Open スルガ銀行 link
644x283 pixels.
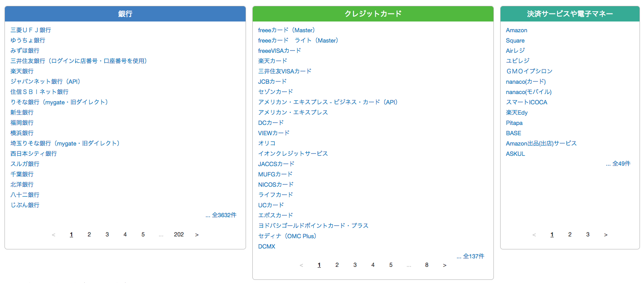point(25,164)
